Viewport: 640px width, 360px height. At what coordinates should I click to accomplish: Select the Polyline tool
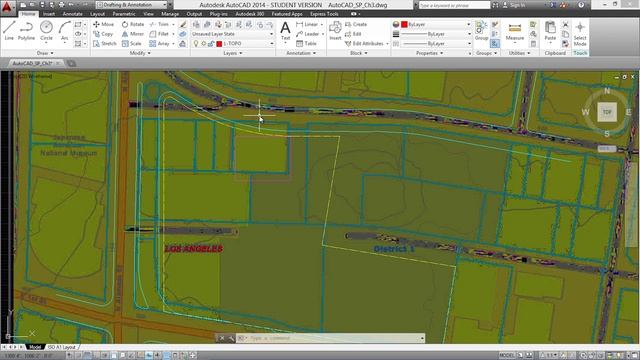click(x=26, y=31)
